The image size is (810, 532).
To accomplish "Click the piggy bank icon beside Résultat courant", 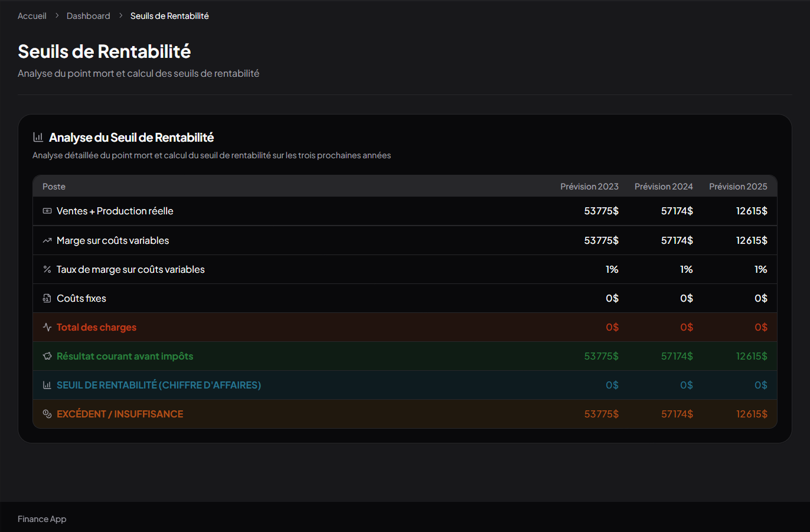I will coord(47,356).
